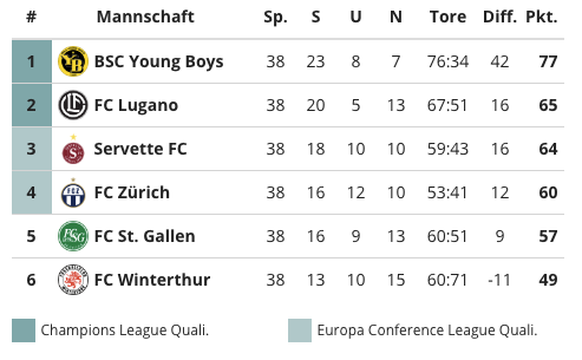The image size is (582, 360).
Task: Click the Tore column header
Action: pos(448,17)
